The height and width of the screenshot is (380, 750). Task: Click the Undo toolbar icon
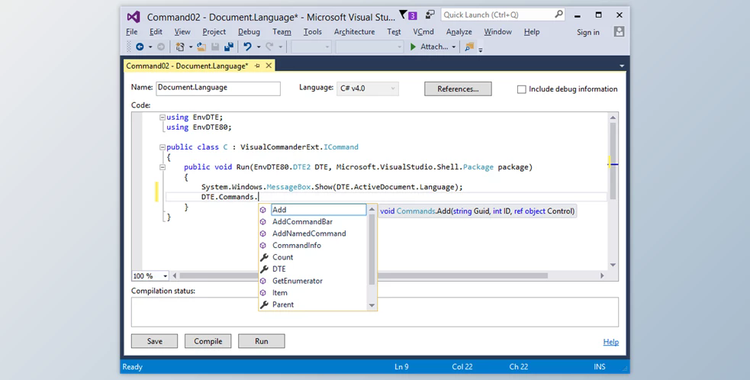pos(247,47)
